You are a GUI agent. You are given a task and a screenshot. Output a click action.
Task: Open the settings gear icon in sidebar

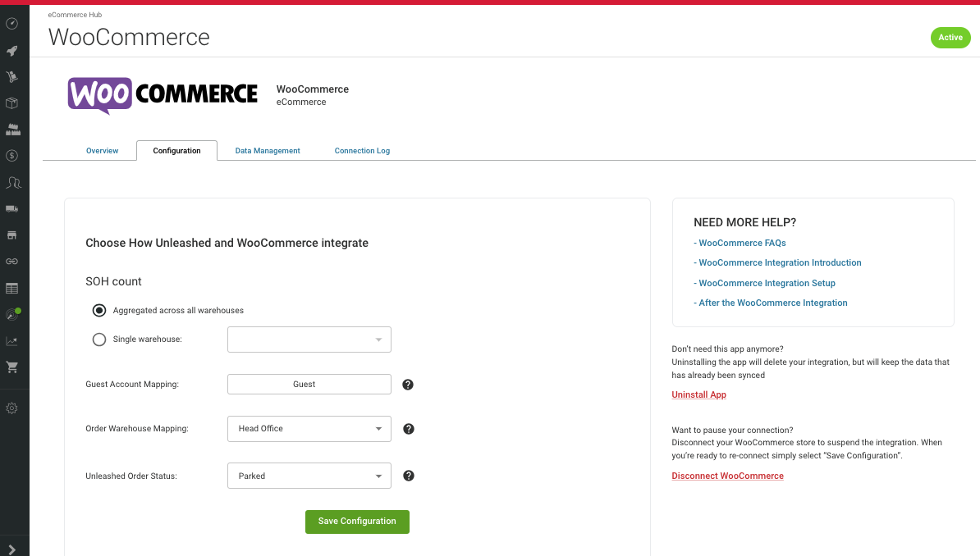pyautogui.click(x=11, y=408)
